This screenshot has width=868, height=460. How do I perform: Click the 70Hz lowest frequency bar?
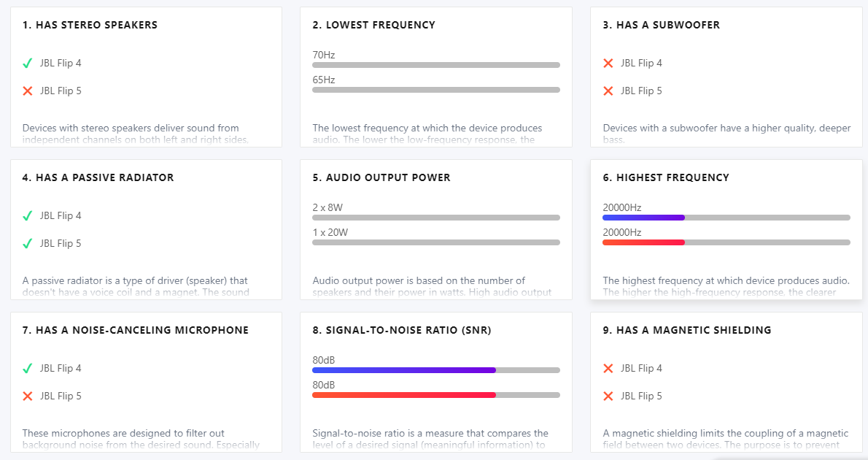tap(436, 65)
